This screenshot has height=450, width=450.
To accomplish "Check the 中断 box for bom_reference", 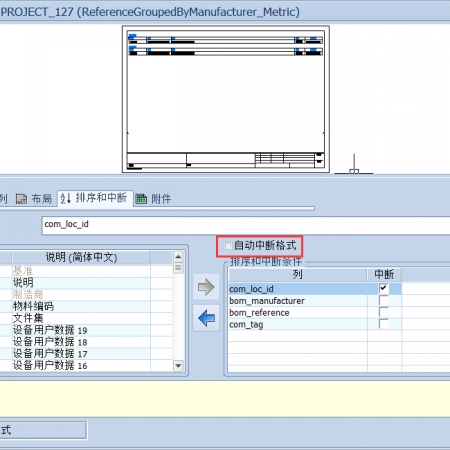I will pos(383,312).
